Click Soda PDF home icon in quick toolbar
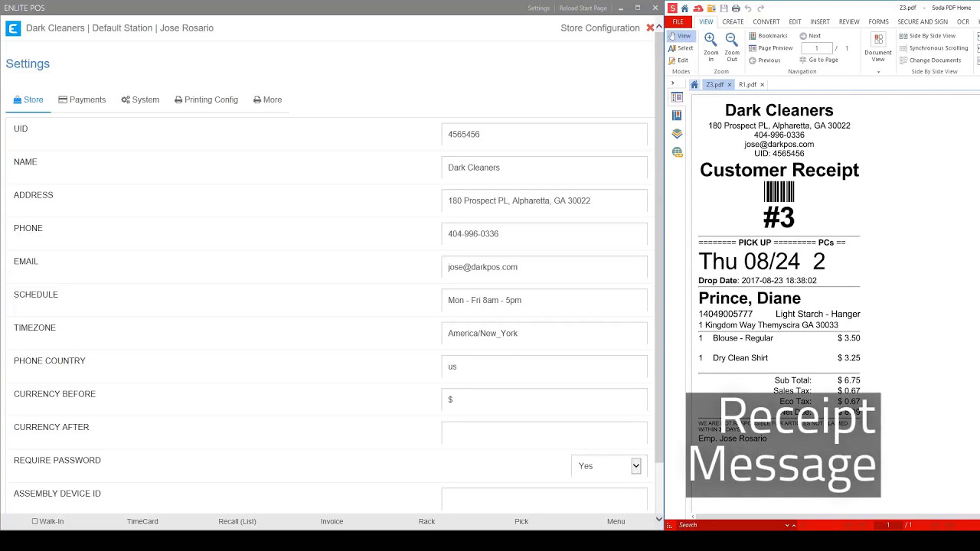Viewport: 980px width, 551px height. point(684,8)
